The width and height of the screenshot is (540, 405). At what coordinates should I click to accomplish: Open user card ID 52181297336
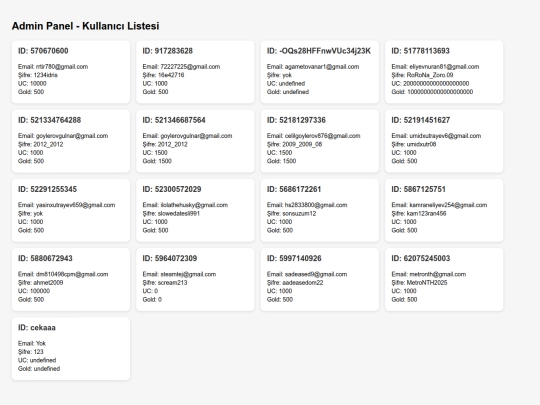pyautogui.click(x=320, y=141)
